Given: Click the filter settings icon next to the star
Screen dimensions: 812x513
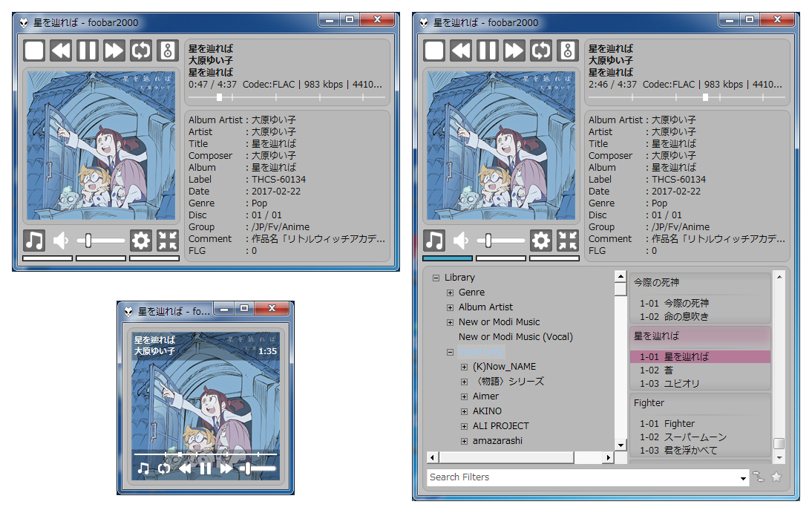Looking at the screenshot, I should (x=759, y=477).
